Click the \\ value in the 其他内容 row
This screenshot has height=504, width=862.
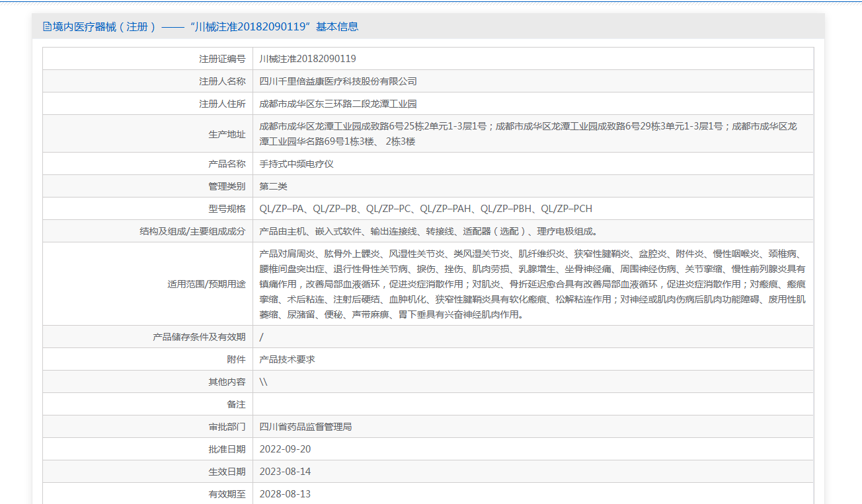pyautogui.click(x=264, y=382)
